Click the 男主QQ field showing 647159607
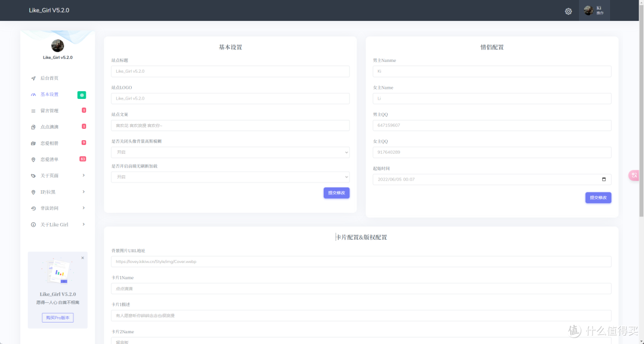Screen dimensions: 644x344 tap(492, 125)
